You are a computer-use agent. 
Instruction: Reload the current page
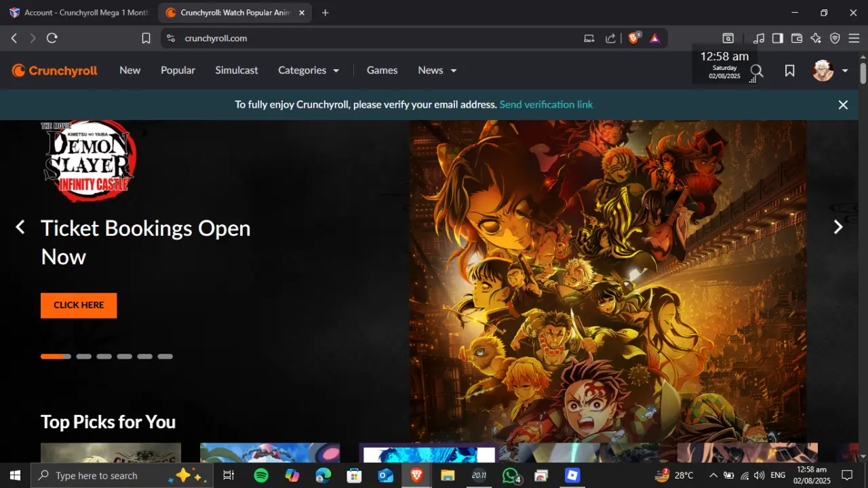pos(52,39)
